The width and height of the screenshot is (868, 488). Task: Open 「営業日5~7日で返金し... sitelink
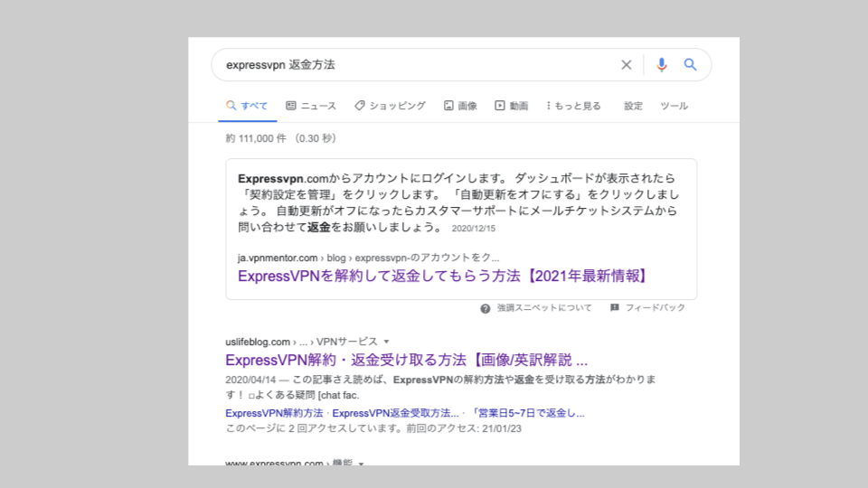click(x=526, y=413)
